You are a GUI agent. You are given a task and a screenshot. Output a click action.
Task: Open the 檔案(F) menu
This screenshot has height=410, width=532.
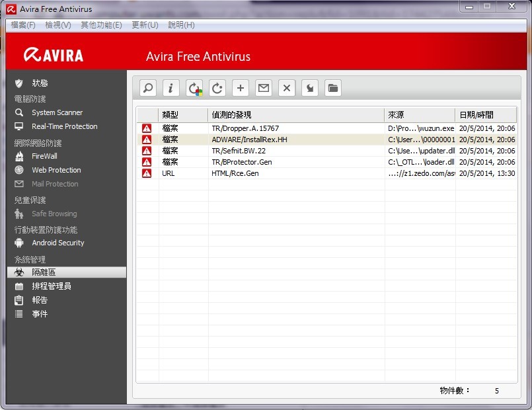point(23,25)
